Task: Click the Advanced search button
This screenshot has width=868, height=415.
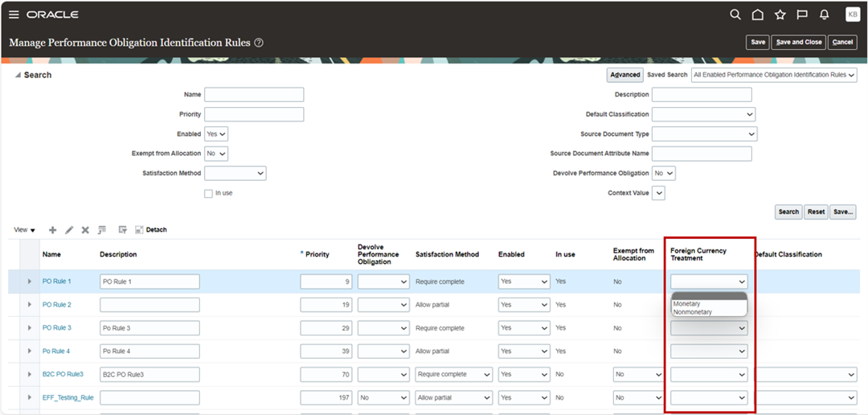Action: click(x=625, y=75)
